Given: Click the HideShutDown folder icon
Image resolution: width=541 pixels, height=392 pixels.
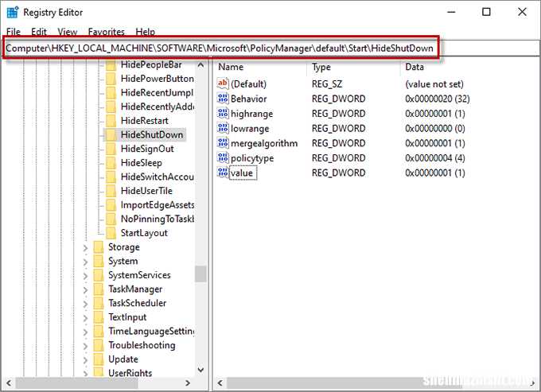Looking at the screenshot, I should [x=111, y=135].
